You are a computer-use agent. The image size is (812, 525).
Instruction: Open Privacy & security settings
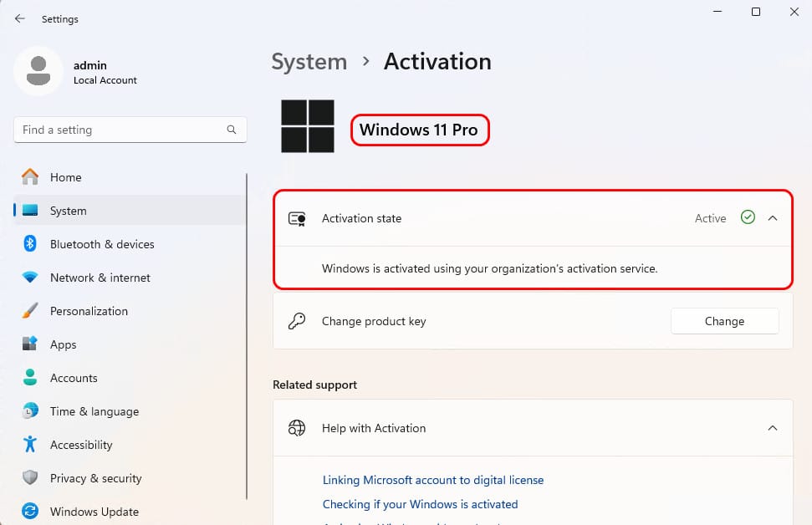click(x=130, y=478)
